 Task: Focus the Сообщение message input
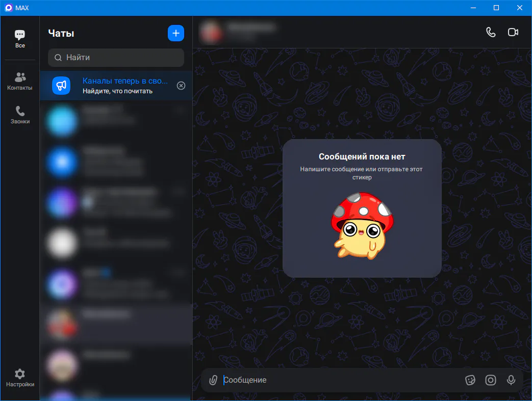pyautogui.click(x=341, y=380)
